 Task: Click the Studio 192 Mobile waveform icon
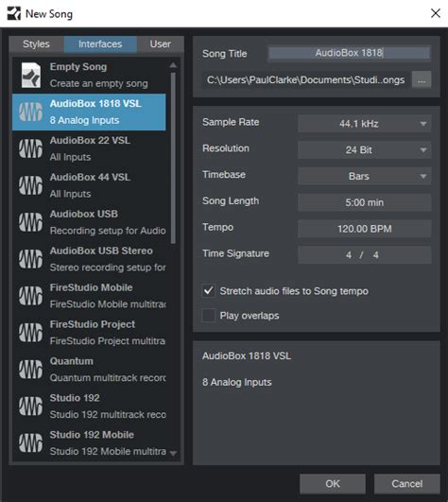tap(30, 443)
